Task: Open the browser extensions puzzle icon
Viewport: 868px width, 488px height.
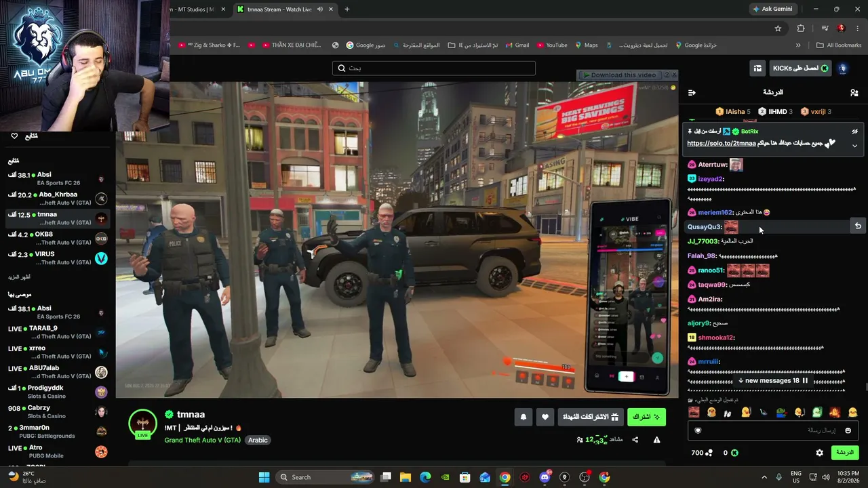Action: point(801,28)
